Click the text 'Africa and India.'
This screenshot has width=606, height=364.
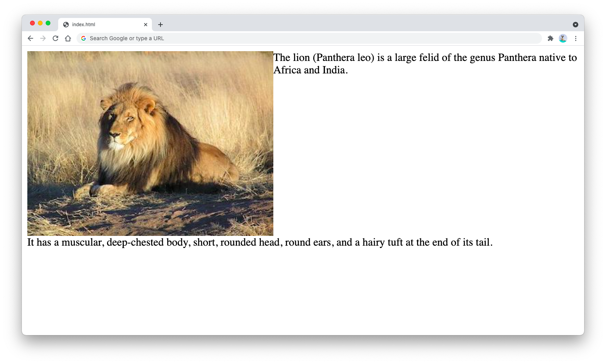pyautogui.click(x=310, y=70)
